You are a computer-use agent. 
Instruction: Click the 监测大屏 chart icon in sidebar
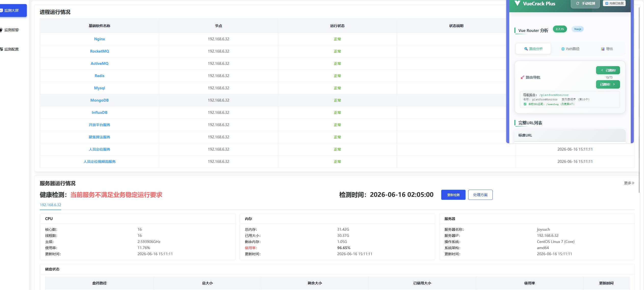click(x=1, y=10)
